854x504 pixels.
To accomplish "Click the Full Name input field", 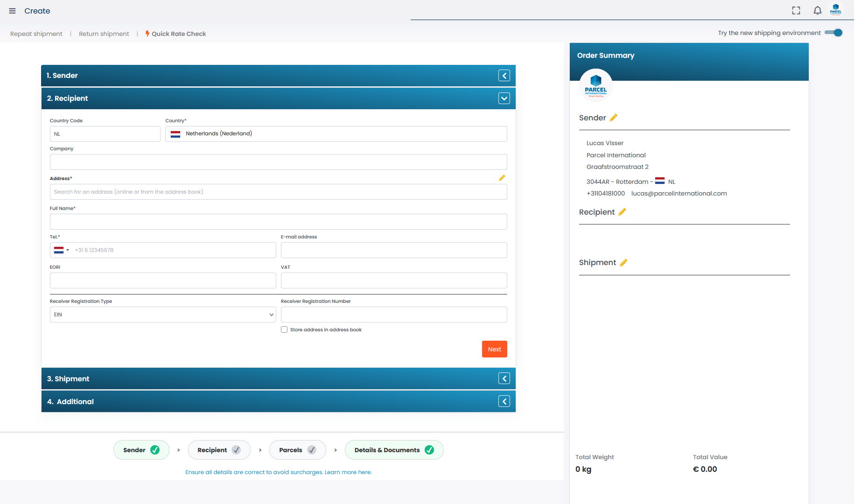I will pos(278,222).
